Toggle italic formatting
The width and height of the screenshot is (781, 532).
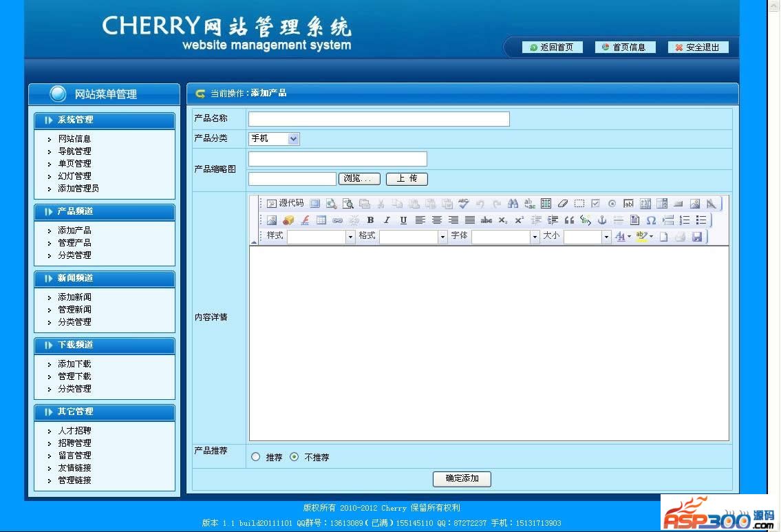[387, 220]
